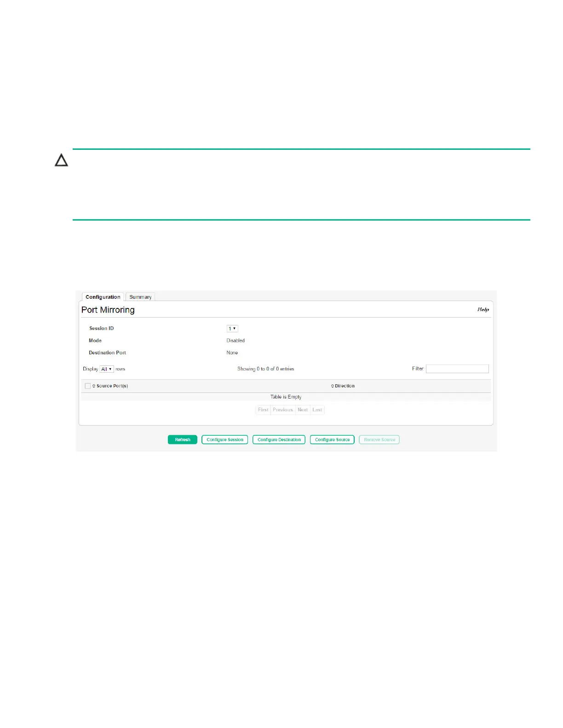The height and width of the screenshot is (728, 563).
Task: Go to Last page
Action: [317, 410]
